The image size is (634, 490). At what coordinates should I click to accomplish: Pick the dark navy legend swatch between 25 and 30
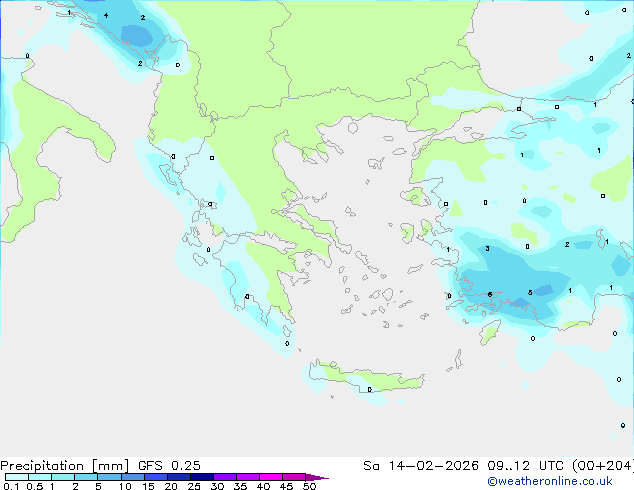click(x=202, y=477)
